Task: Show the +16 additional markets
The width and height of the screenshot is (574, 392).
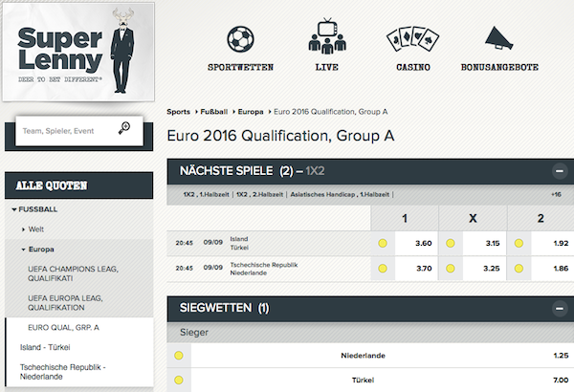Action: coord(556,195)
